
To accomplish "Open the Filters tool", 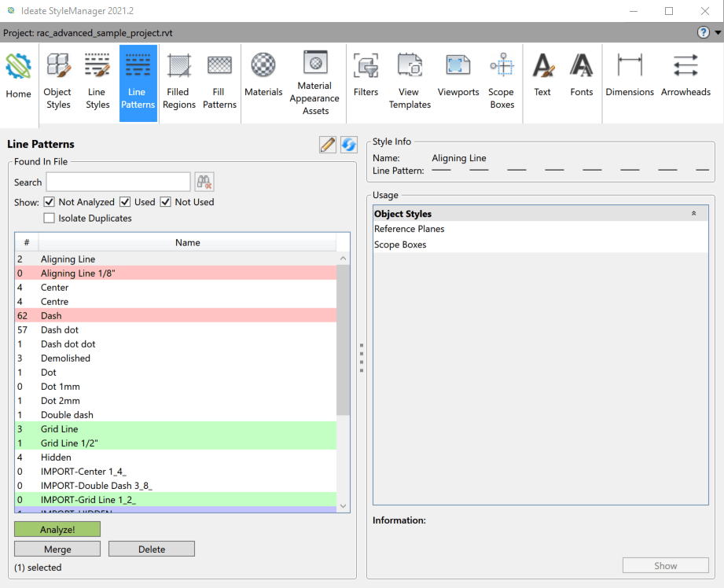I will pyautogui.click(x=366, y=76).
